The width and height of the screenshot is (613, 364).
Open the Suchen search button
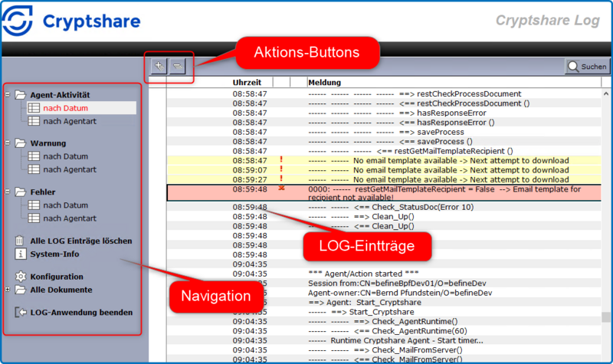pyautogui.click(x=587, y=67)
